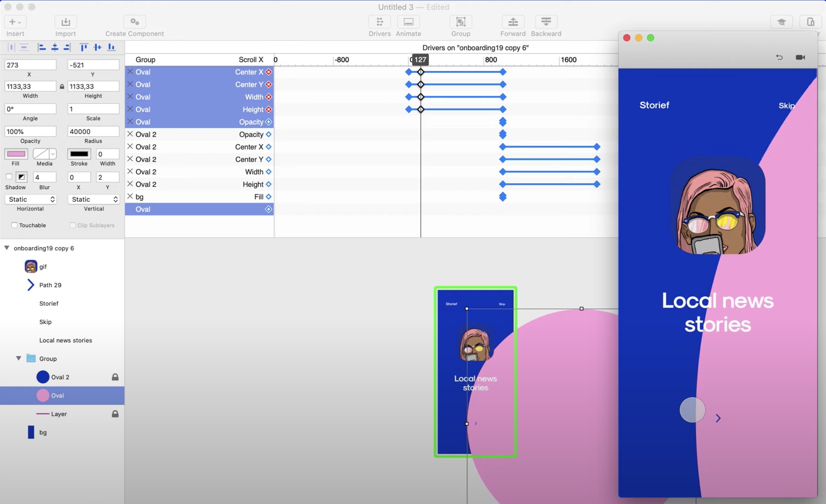Click the Opacity 100% input field

pyautogui.click(x=30, y=131)
